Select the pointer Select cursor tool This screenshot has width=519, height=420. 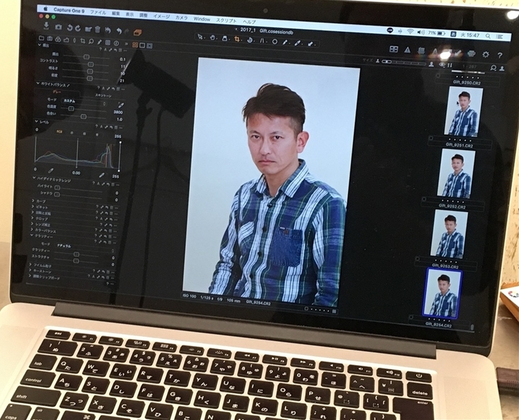coord(200,37)
